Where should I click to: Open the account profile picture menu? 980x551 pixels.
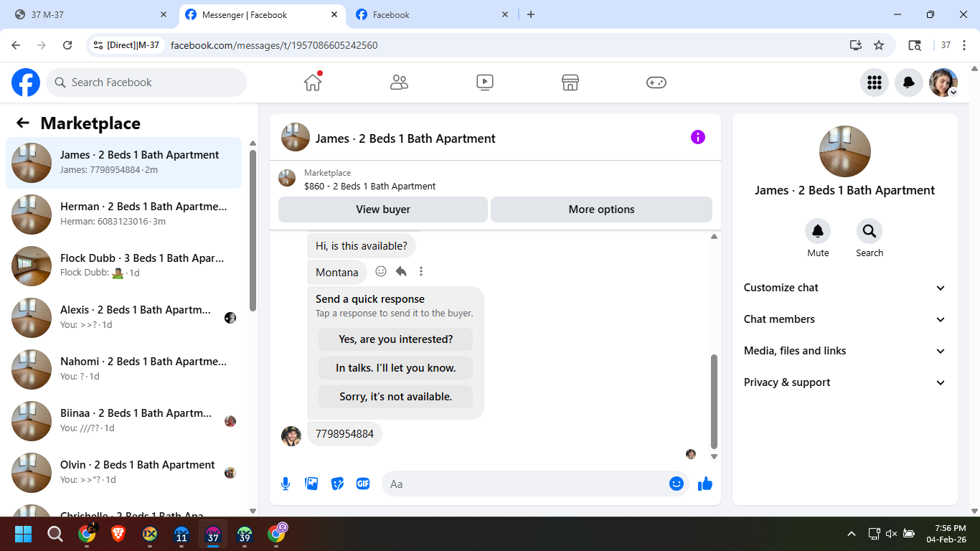tap(943, 83)
